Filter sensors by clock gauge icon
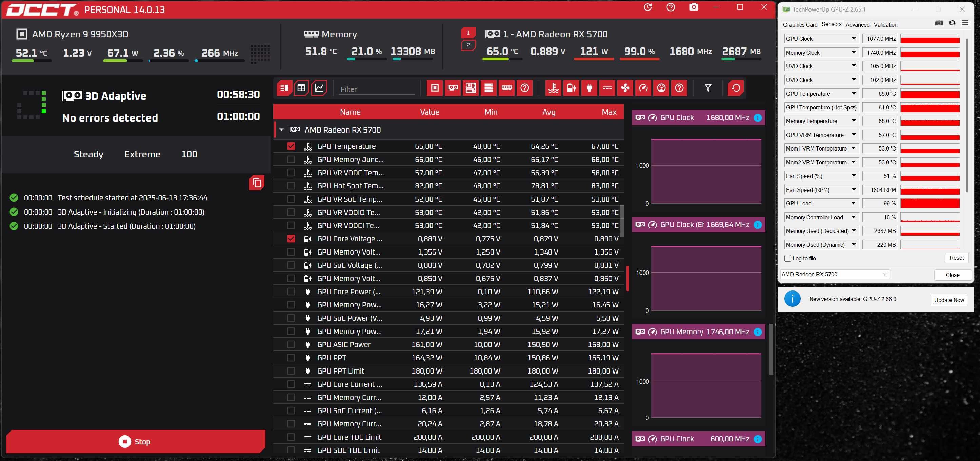Screen dimensions: 980x461 643,88
